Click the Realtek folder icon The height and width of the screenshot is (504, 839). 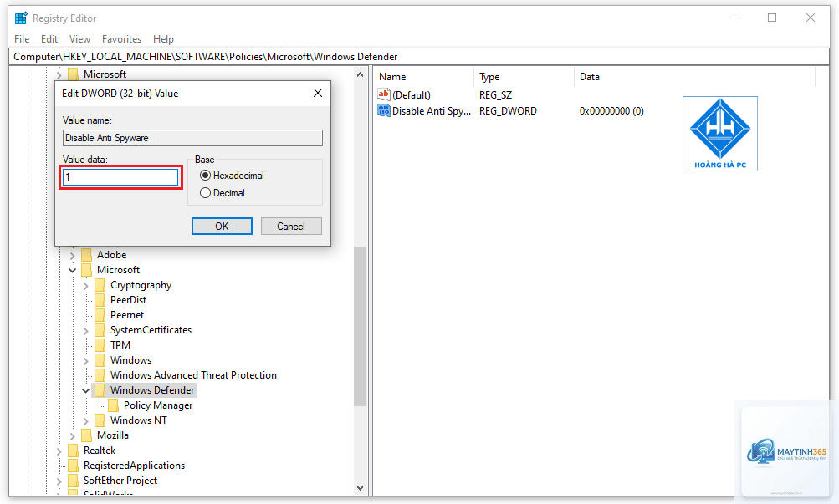(x=73, y=450)
